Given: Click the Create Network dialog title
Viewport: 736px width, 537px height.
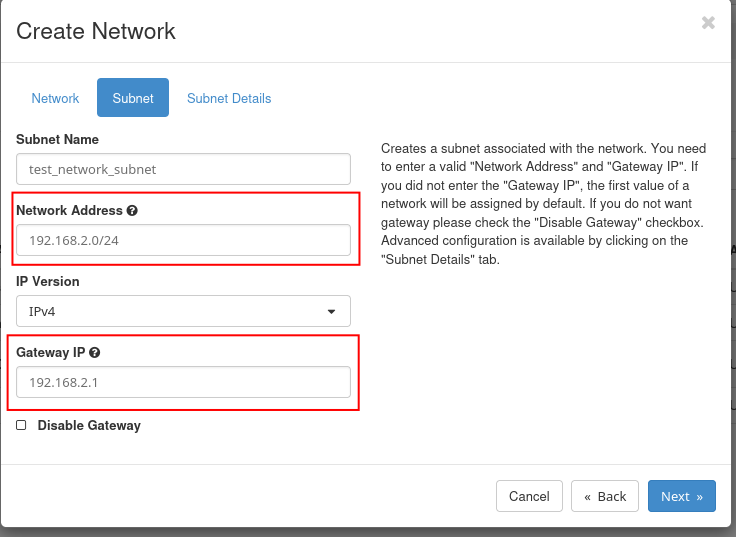Looking at the screenshot, I should [x=96, y=31].
